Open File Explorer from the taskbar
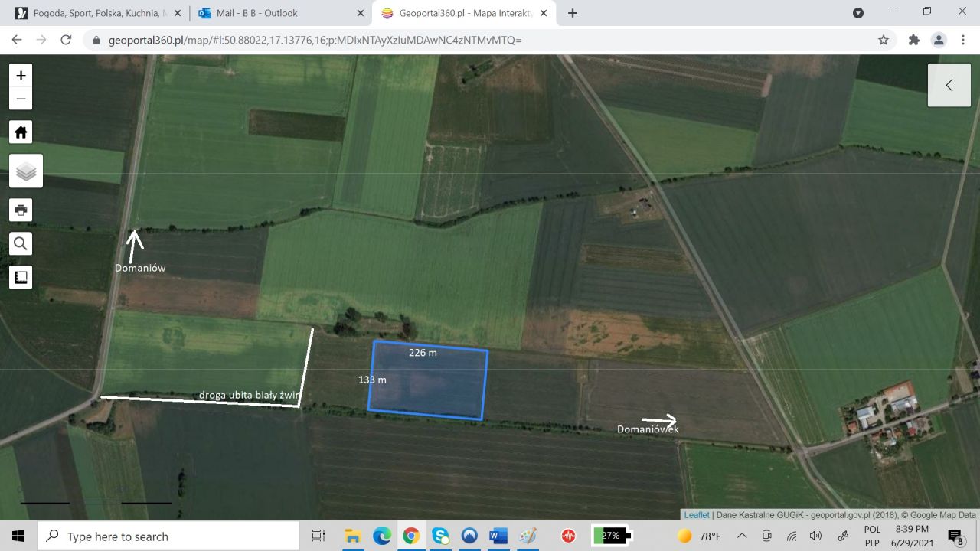This screenshot has width=980, height=551. coord(352,536)
